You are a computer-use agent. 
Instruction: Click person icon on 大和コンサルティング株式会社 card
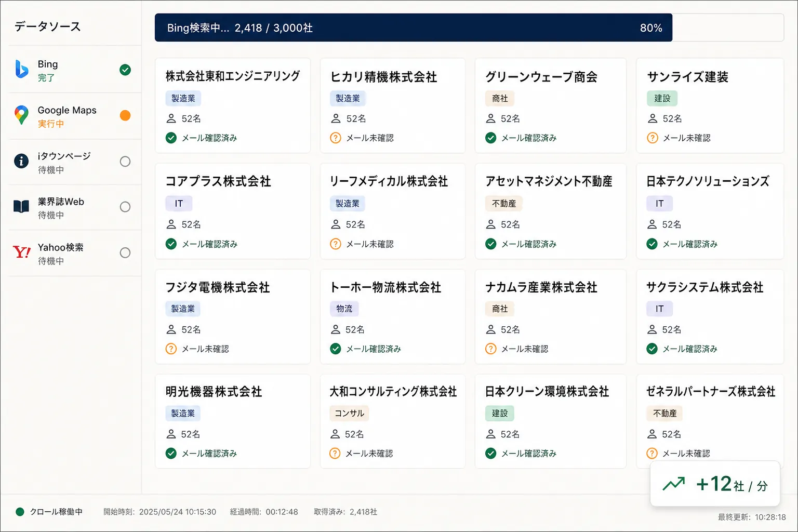click(x=335, y=434)
